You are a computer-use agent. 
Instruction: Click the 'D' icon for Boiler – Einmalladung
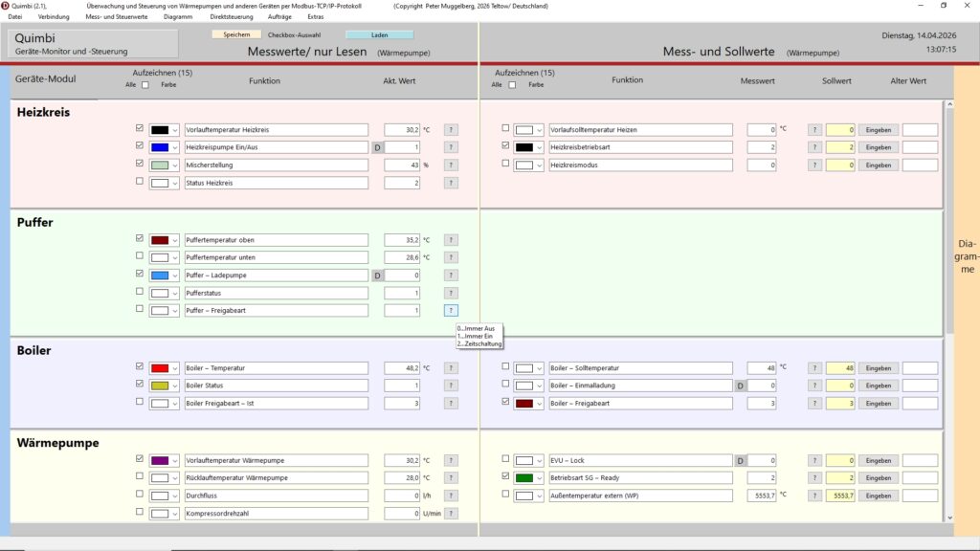pos(741,386)
